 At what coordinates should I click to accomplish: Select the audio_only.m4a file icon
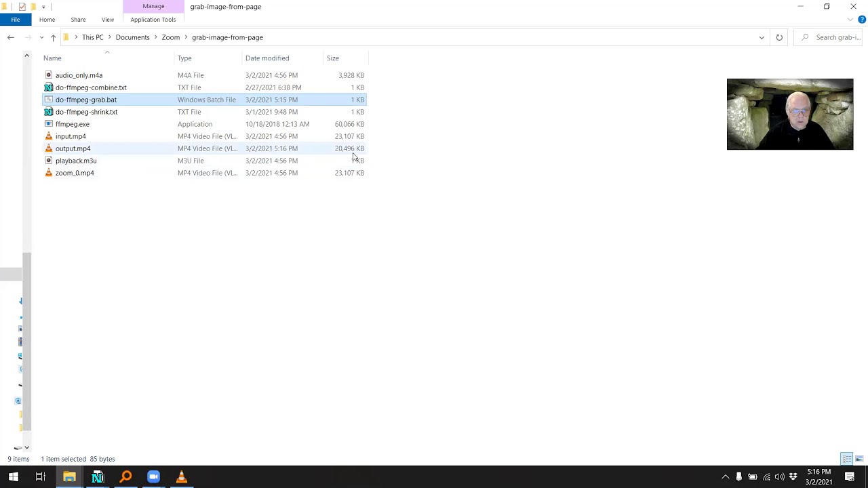(x=48, y=75)
